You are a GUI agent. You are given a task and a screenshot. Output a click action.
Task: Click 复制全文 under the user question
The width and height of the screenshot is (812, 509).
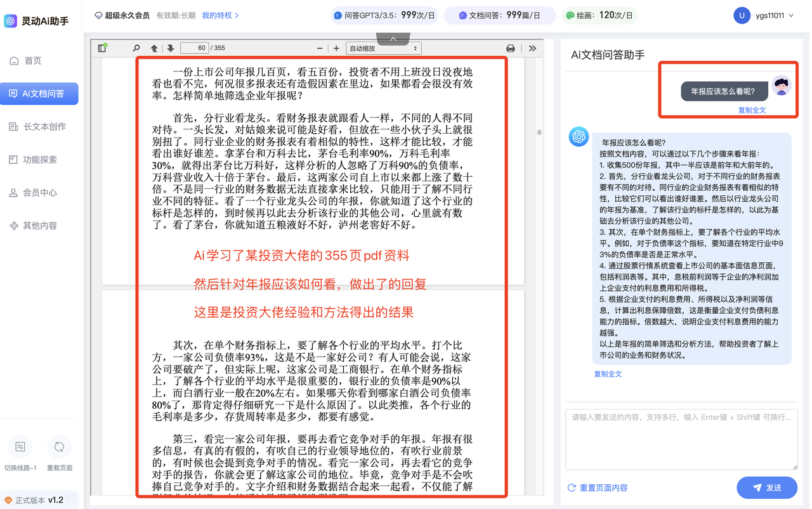coord(752,110)
